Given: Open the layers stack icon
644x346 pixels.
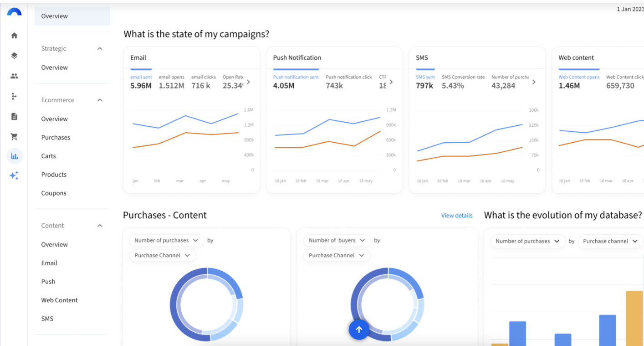Looking at the screenshot, I should point(14,56).
